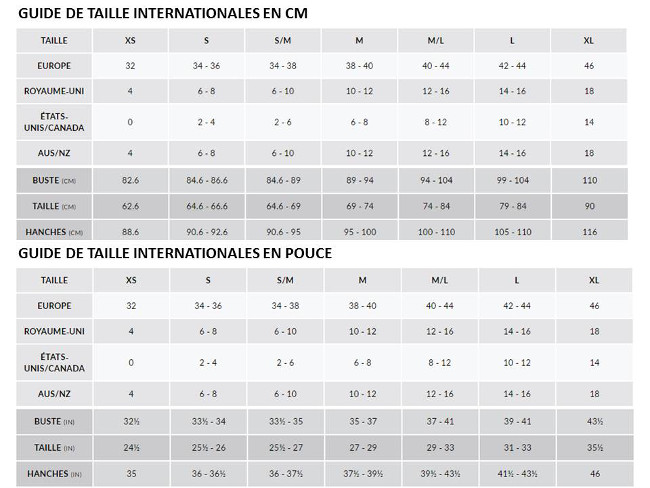Viewport: 650px width, 488px height.
Task: Click the 69 - 74 waist cell
Action: tap(359, 206)
